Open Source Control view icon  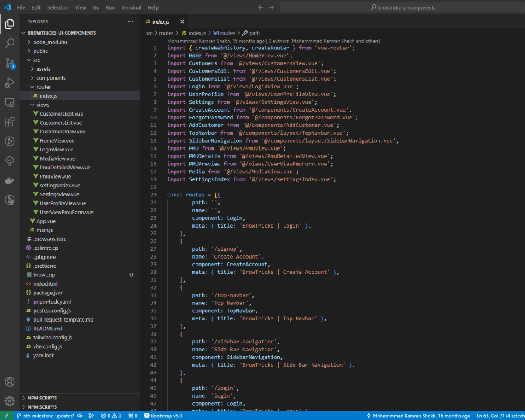pos(10,63)
